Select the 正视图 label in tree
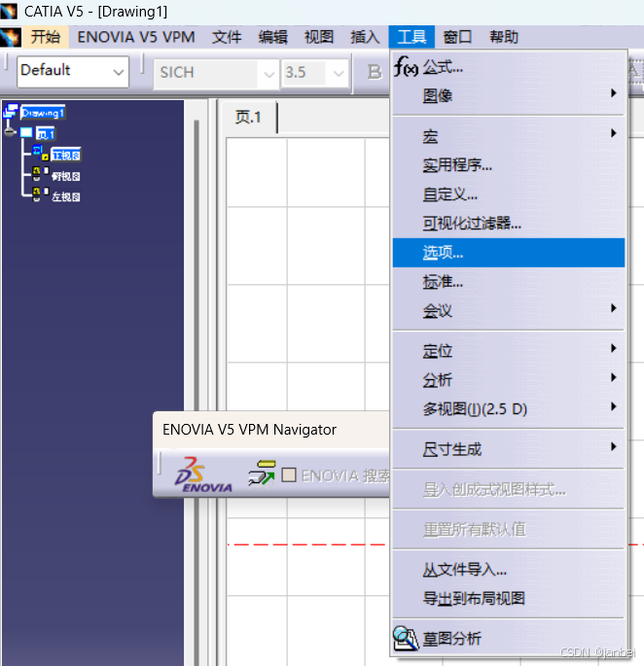This screenshot has width=644, height=666. pos(66,155)
